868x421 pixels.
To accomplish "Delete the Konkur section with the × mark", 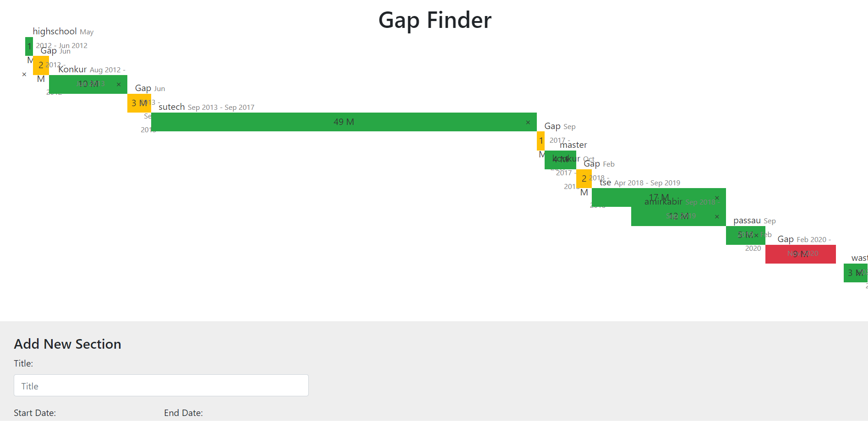I will click(x=119, y=84).
